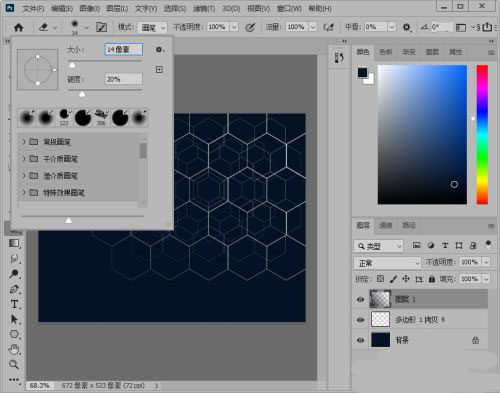The height and width of the screenshot is (393, 500).
Task: Create new brush preset plus icon
Action: (159, 69)
